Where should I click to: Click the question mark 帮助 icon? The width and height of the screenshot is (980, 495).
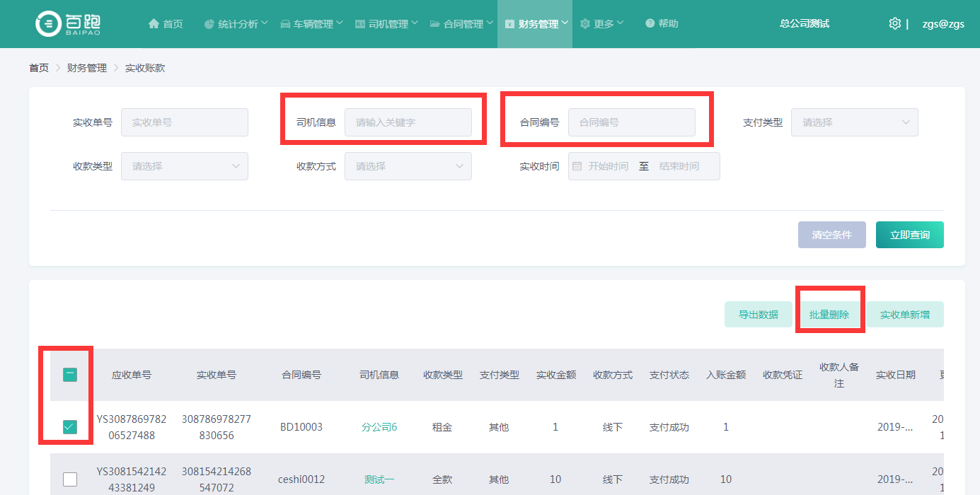click(650, 24)
